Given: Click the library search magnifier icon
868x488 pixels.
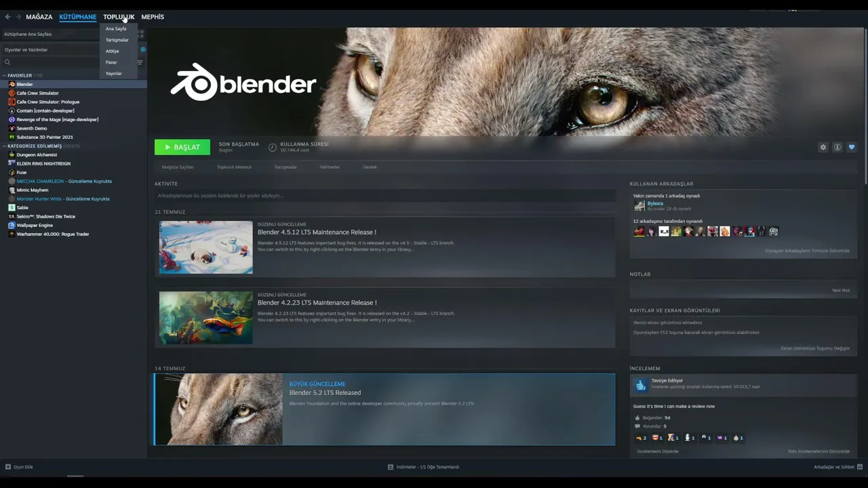Looking at the screenshot, I should click(7, 62).
